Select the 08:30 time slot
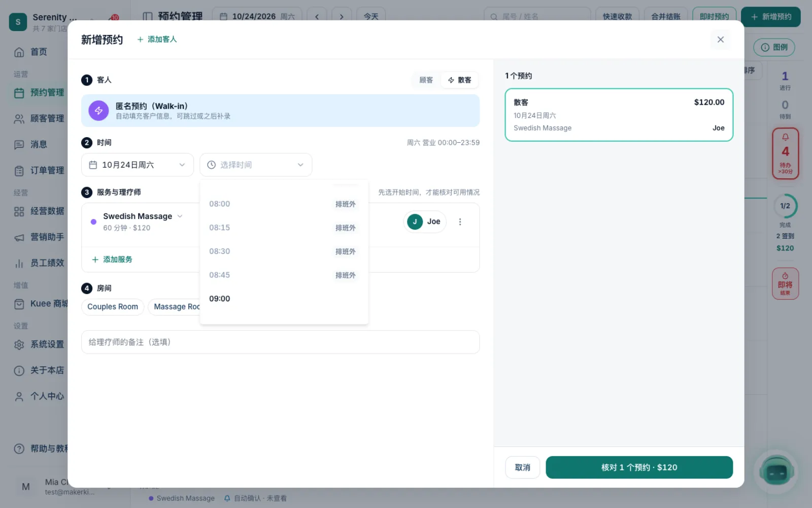This screenshot has height=508, width=812. (x=284, y=251)
